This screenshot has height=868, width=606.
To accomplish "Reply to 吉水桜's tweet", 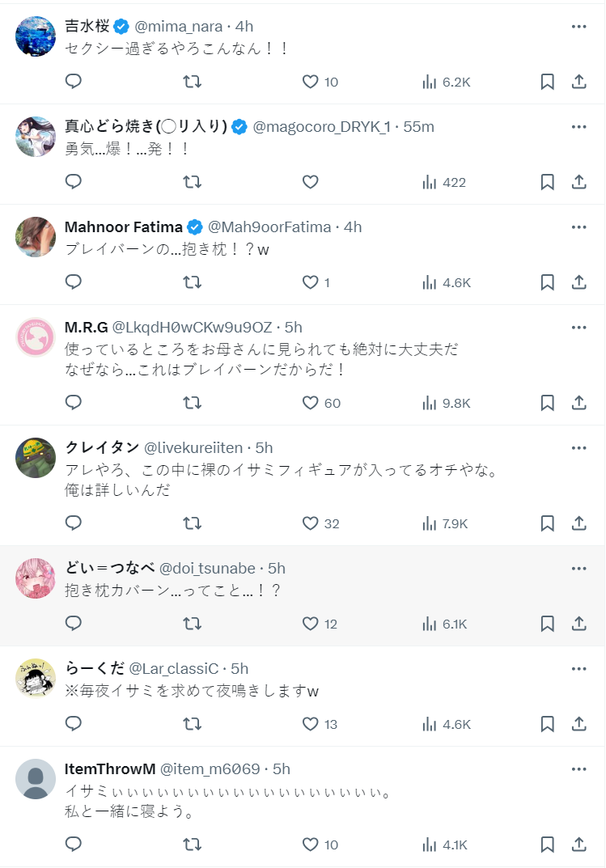I will tap(74, 82).
